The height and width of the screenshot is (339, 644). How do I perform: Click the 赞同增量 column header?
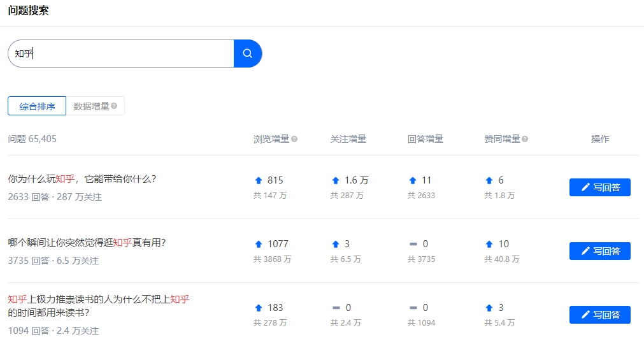click(x=503, y=139)
